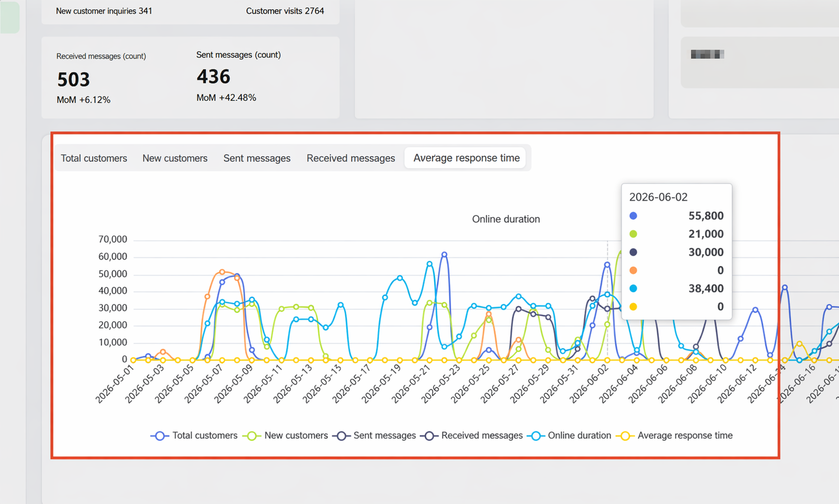Click the Sent messages (count) label
Viewport: 839px width, 504px height.
tap(239, 54)
